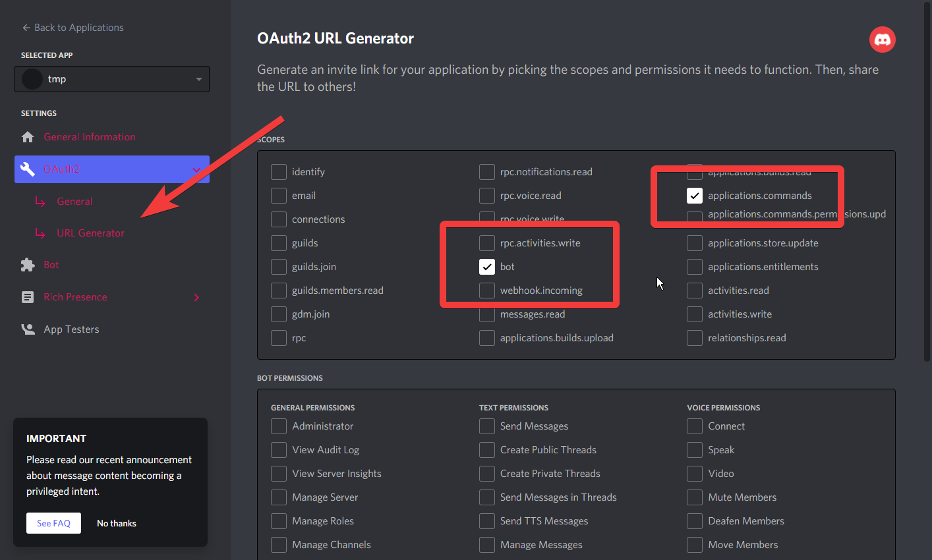Click the Discord logo icon at top right
This screenshot has height=560, width=932.
(x=882, y=40)
